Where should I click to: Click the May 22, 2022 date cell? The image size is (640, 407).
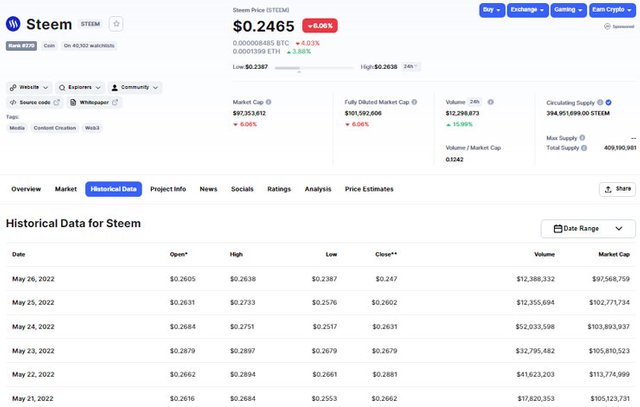(33, 374)
